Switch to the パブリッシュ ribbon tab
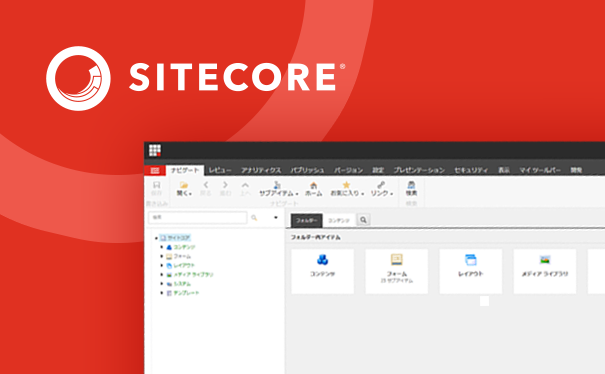The width and height of the screenshot is (605, 374). tap(307, 170)
